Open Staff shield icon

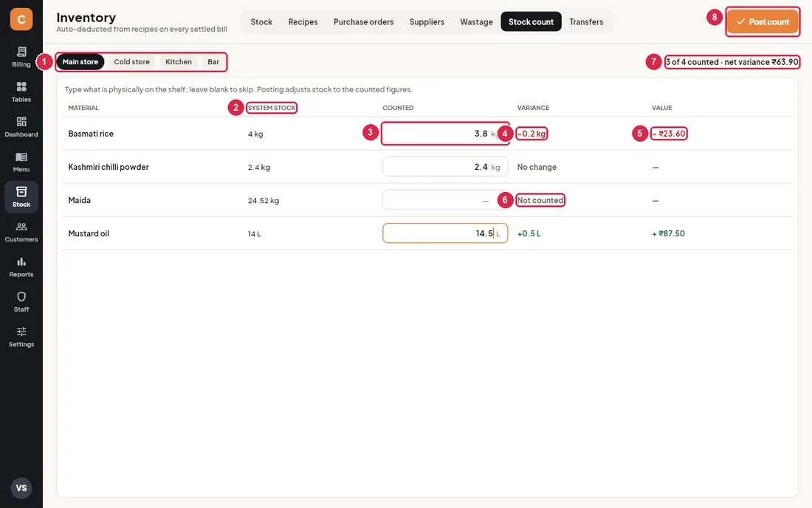point(21,297)
